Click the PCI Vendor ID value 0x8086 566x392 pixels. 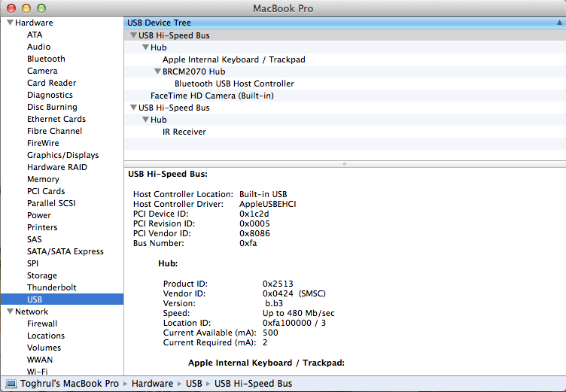coord(254,233)
